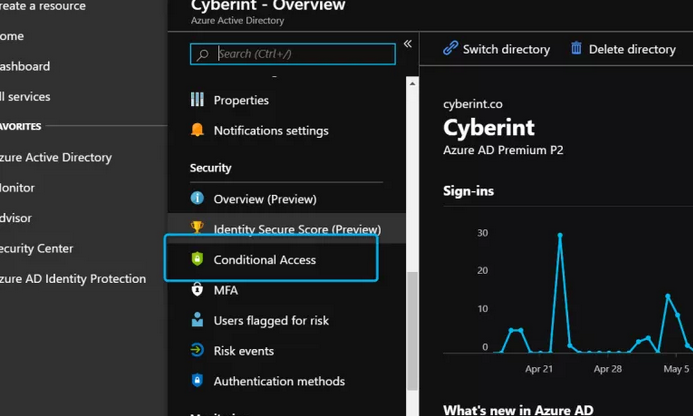Open Azure AD Identity Protection link
The image size is (693, 416).
pos(72,279)
